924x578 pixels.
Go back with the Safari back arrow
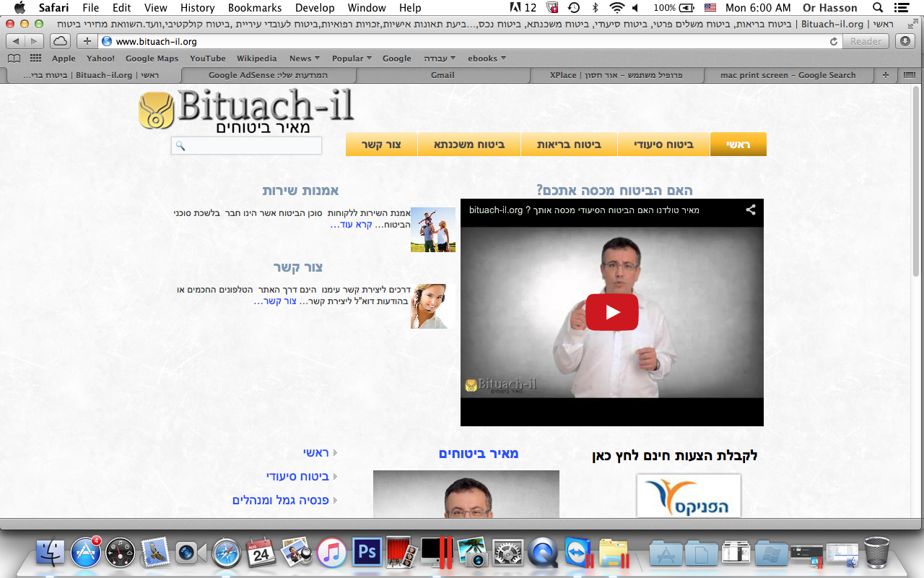[x=17, y=41]
